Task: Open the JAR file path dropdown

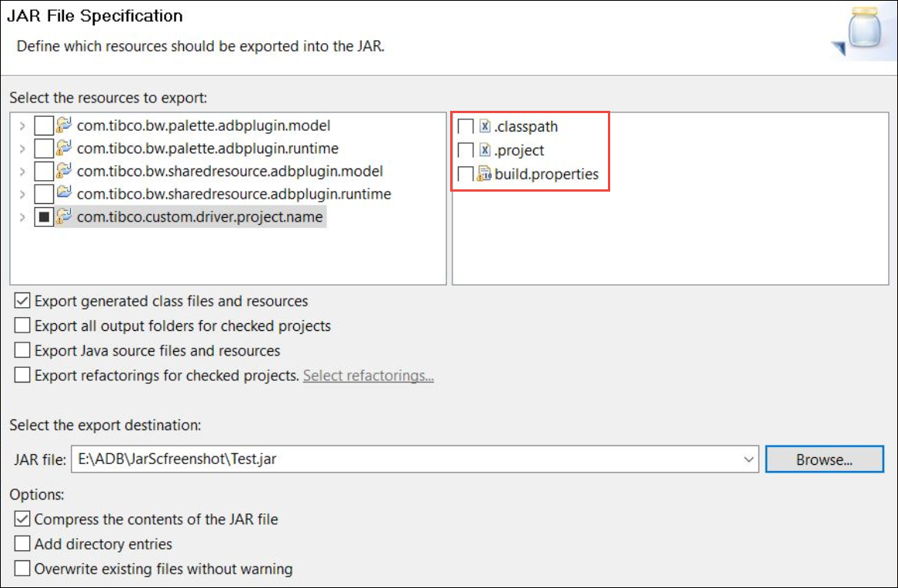Action: click(749, 459)
